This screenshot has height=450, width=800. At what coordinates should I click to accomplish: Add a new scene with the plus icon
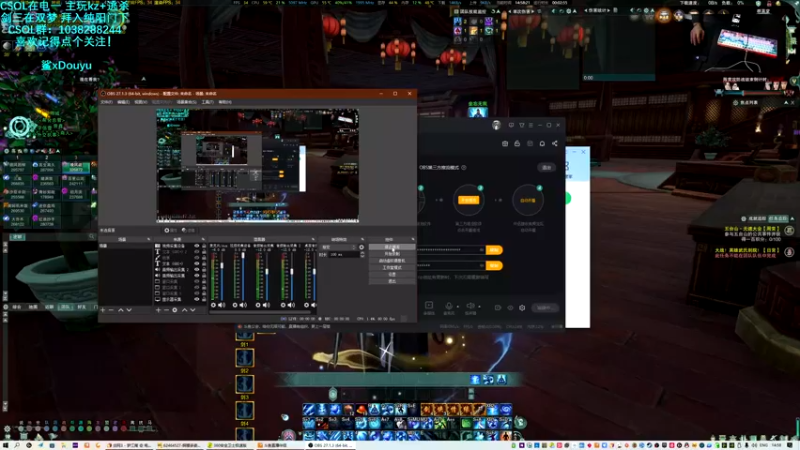[103, 310]
